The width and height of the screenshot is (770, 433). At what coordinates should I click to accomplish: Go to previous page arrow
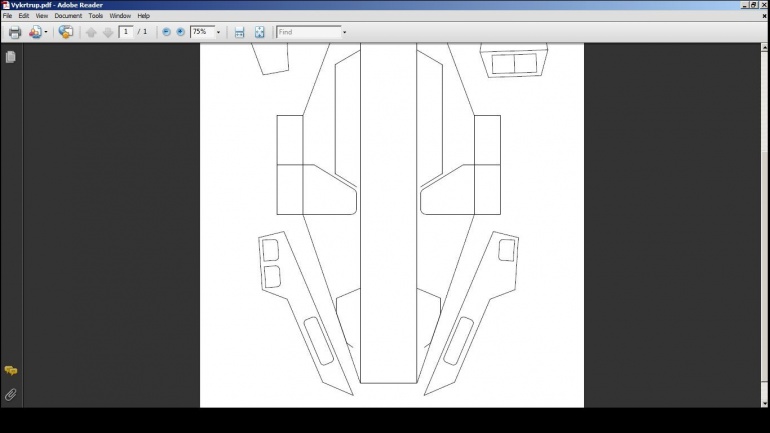[91, 32]
